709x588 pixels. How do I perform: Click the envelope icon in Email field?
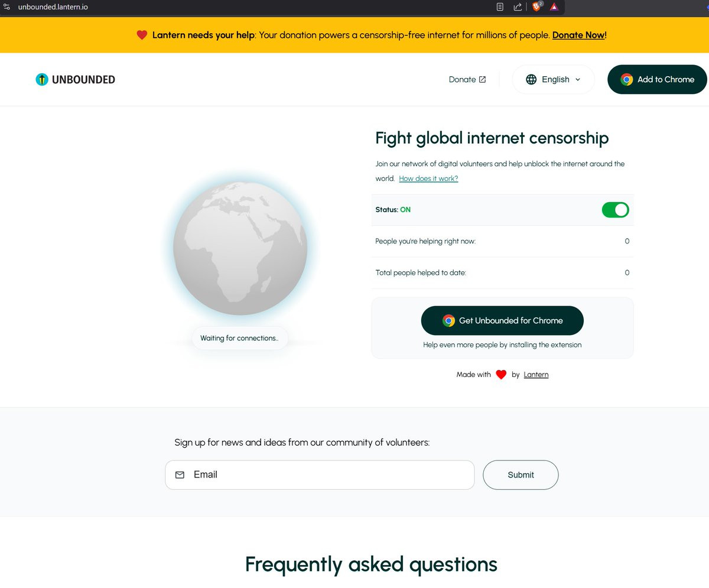coord(180,475)
